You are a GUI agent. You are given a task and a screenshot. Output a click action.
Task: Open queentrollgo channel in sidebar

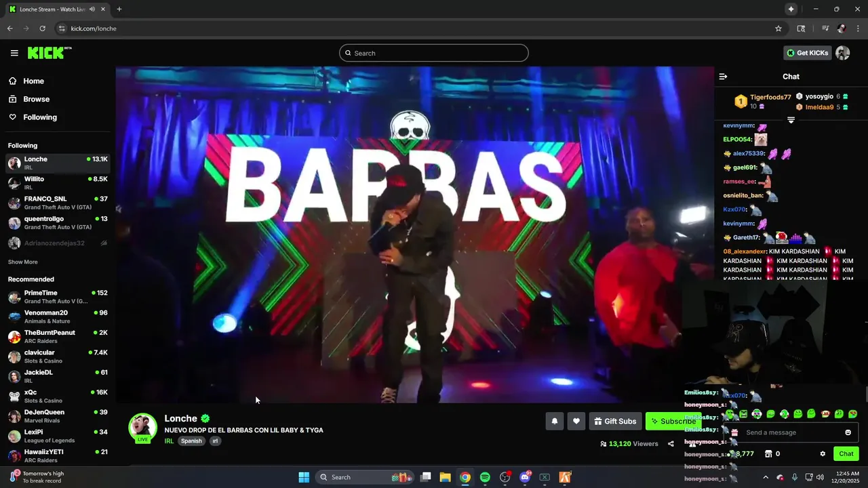58,222
